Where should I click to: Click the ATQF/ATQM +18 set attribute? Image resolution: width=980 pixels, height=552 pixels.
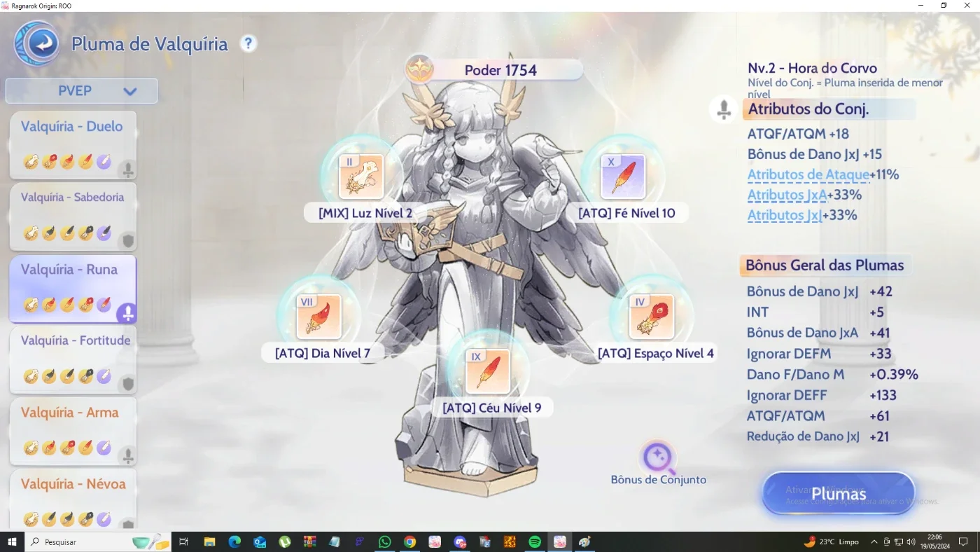(798, 134)
